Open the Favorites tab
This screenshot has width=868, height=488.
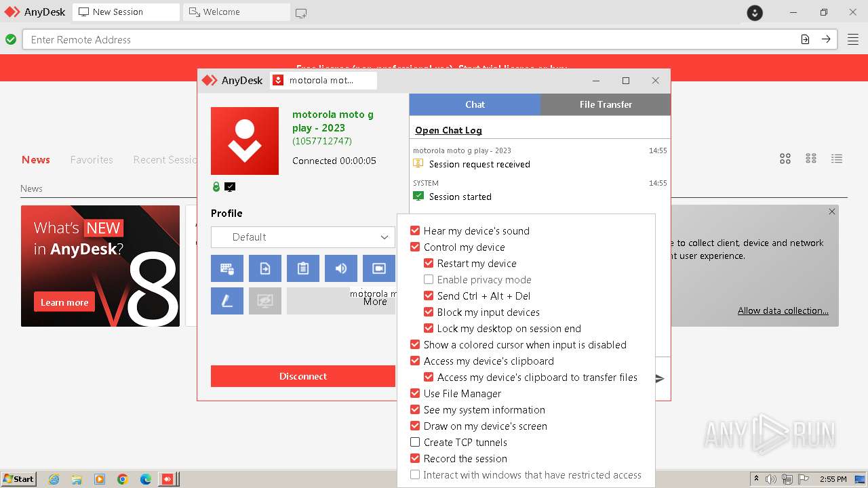92,160
